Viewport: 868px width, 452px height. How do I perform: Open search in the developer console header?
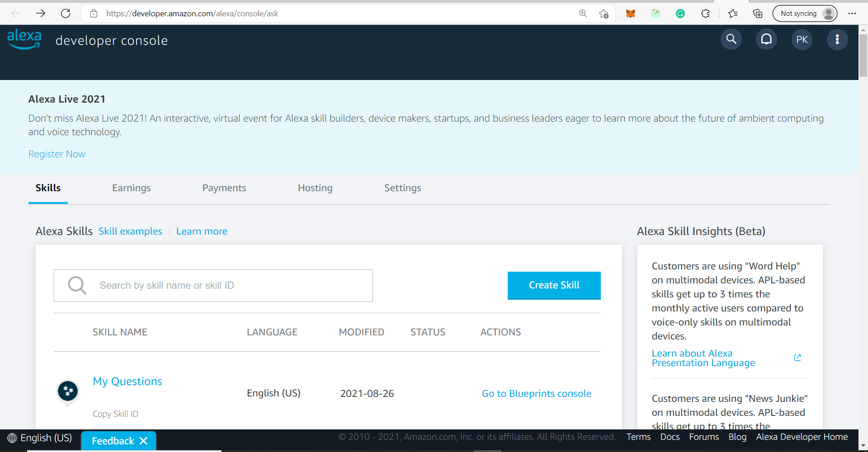731,39
